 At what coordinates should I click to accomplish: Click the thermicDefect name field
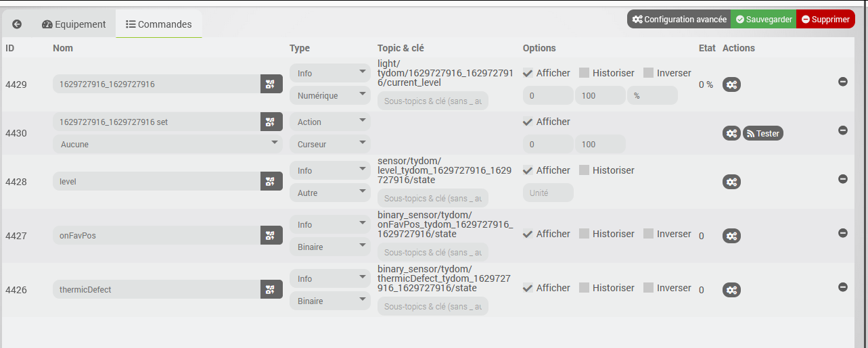pos(156,289)
